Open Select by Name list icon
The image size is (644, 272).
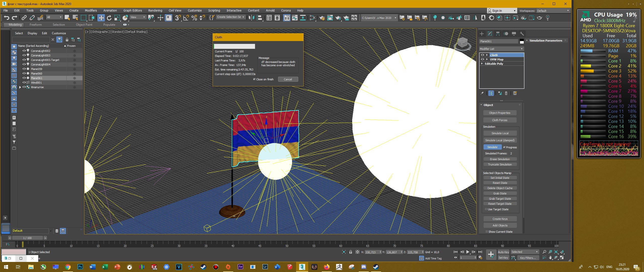(75, 18)
